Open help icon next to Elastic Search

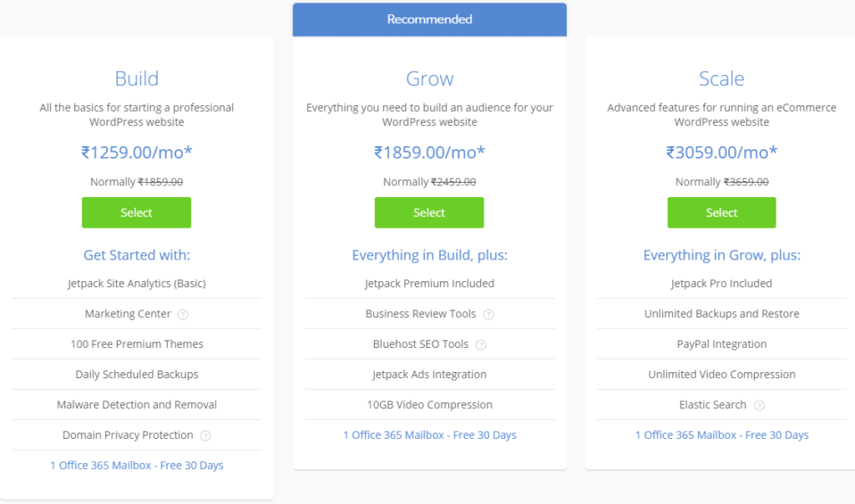pyautogui.click(x=759, y=406)
